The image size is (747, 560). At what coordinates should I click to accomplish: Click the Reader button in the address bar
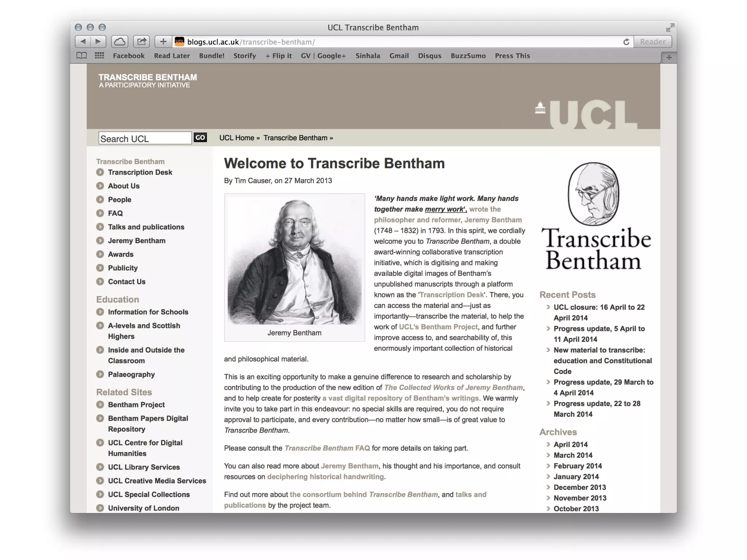[653, 42]
